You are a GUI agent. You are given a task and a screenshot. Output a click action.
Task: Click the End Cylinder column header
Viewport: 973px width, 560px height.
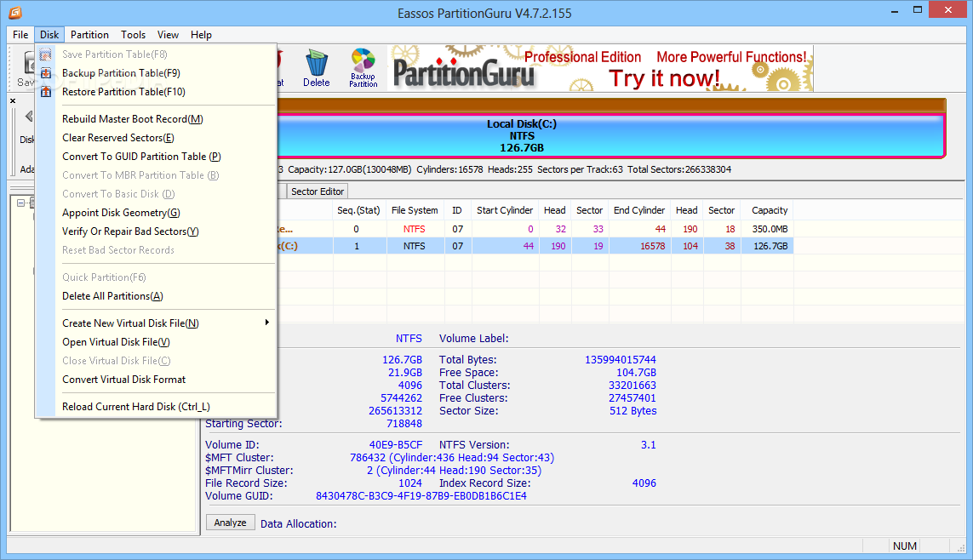click(639, 210)
